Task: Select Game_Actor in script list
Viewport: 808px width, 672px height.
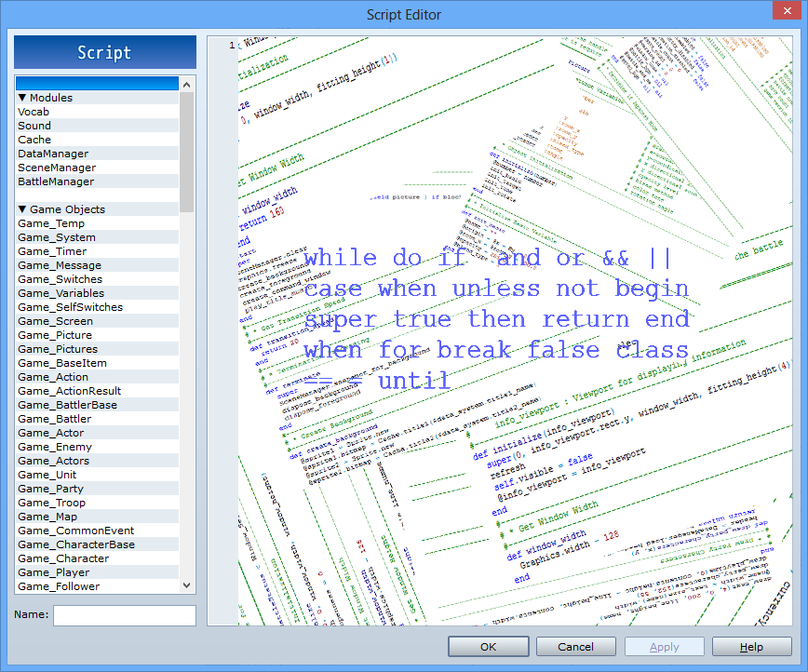Action: (98, 433)
